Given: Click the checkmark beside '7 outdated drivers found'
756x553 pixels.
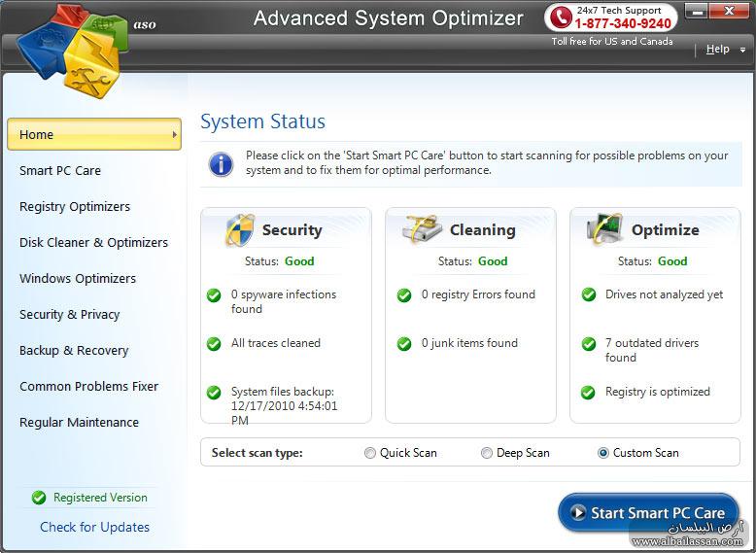Looking at the screenshot, I should [x=588, y=344].
